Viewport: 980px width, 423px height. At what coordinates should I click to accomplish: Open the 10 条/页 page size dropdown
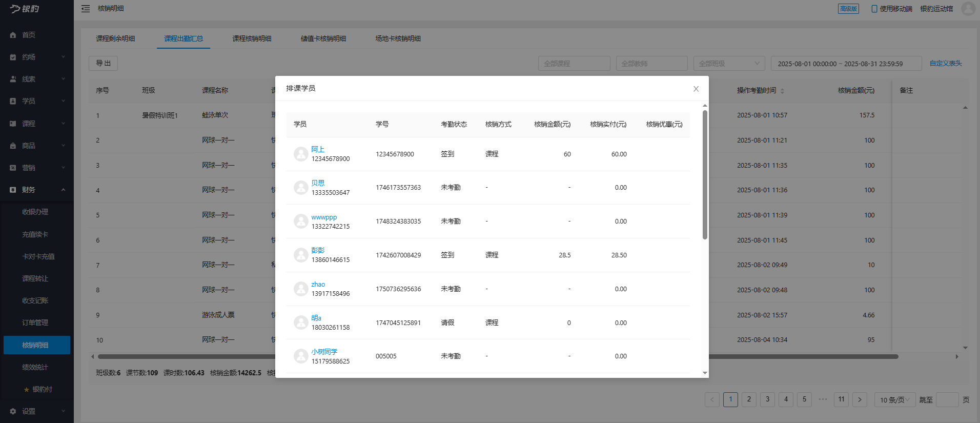894,400
